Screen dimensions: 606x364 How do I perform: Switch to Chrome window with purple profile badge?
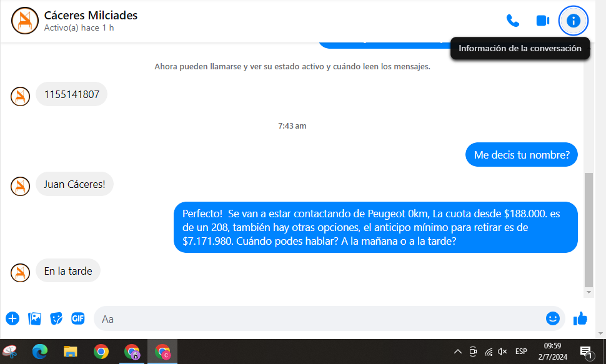click(132, 352)
